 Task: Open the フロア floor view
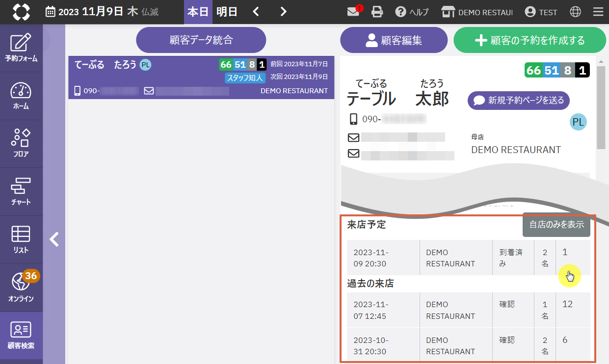pyautogui.click(x=21, y=144)
